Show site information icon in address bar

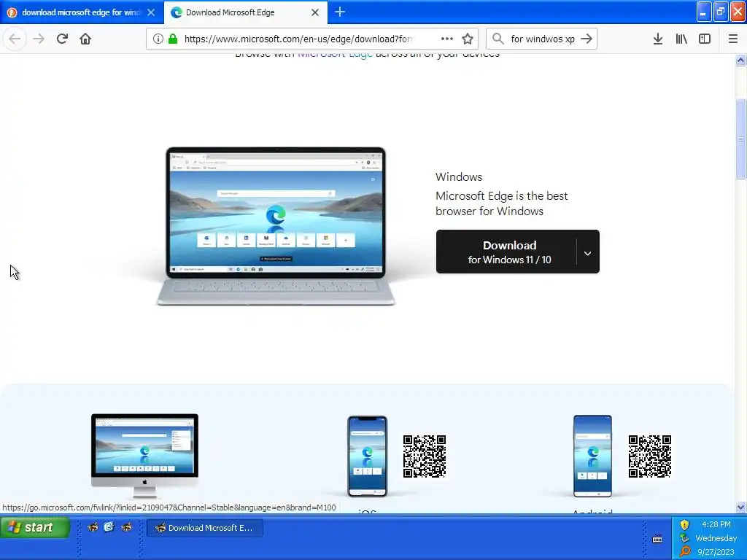[x=158, y=39]
